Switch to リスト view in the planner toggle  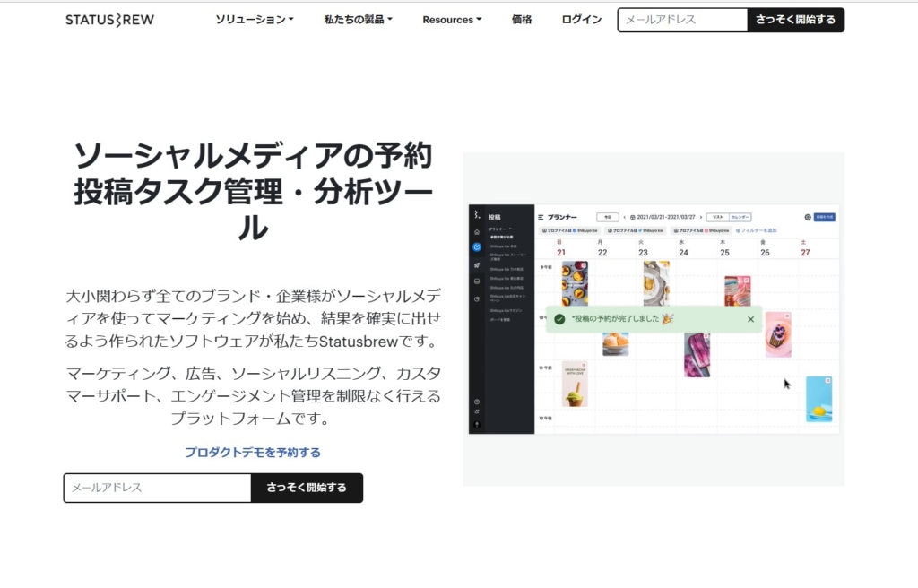click(x=716, y=217)
